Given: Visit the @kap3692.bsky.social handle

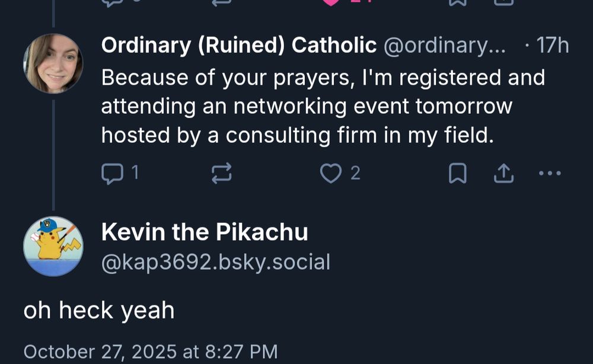Looking at the screenshot, I should 215,261.
